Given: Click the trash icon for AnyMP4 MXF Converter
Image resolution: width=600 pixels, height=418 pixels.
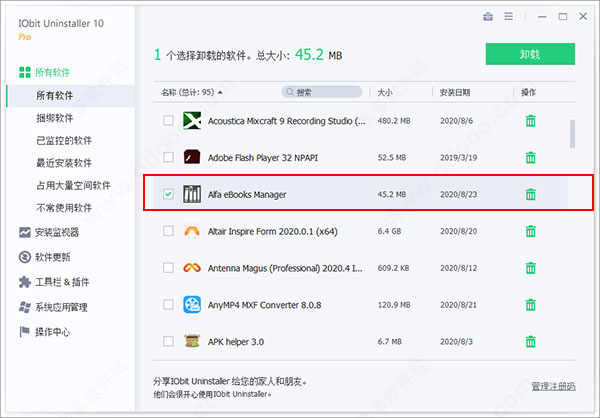Looking at the screenshot, I should [x=530, y=305].
